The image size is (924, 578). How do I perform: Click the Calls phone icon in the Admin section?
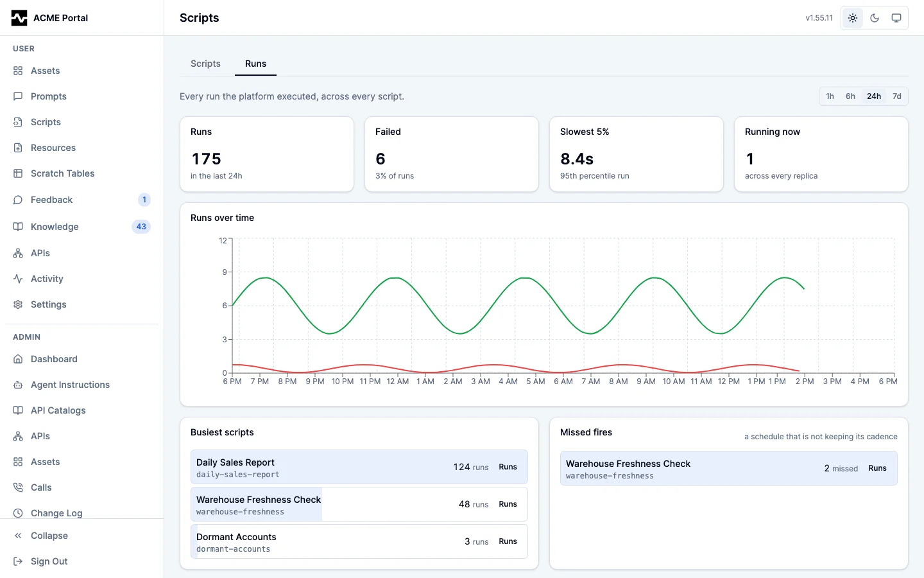point(18,487)
